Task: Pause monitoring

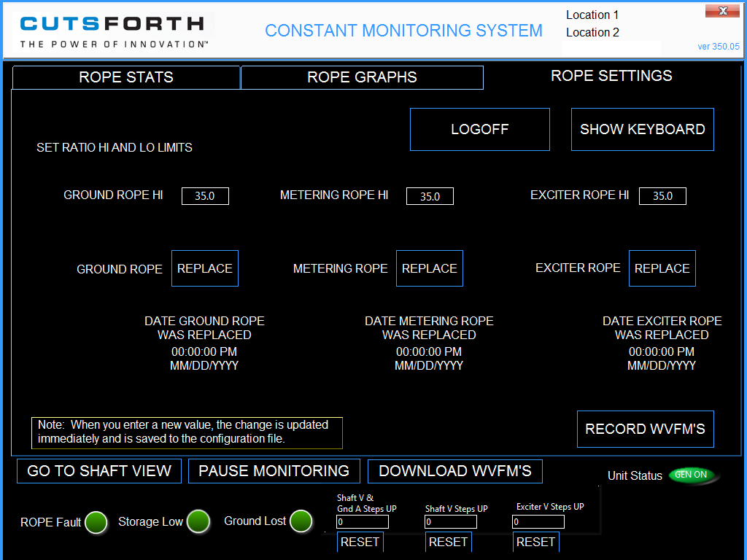Action: pos(274,471)
